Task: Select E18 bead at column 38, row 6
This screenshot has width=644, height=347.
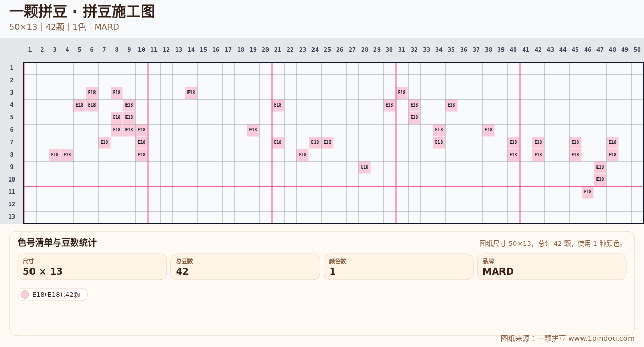Action: click(489, 130)
